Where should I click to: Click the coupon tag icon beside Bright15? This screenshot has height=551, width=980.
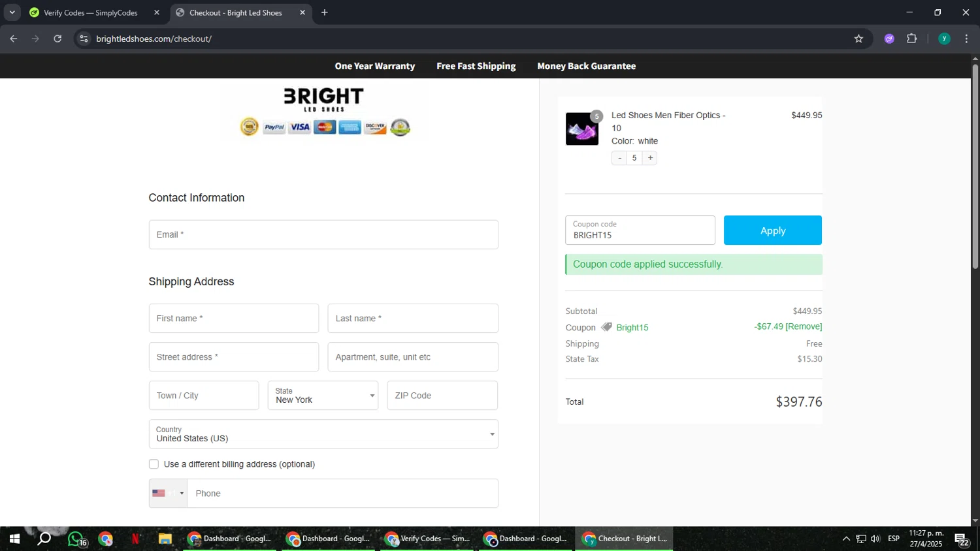pyautogui.click(x=607, y=327)
